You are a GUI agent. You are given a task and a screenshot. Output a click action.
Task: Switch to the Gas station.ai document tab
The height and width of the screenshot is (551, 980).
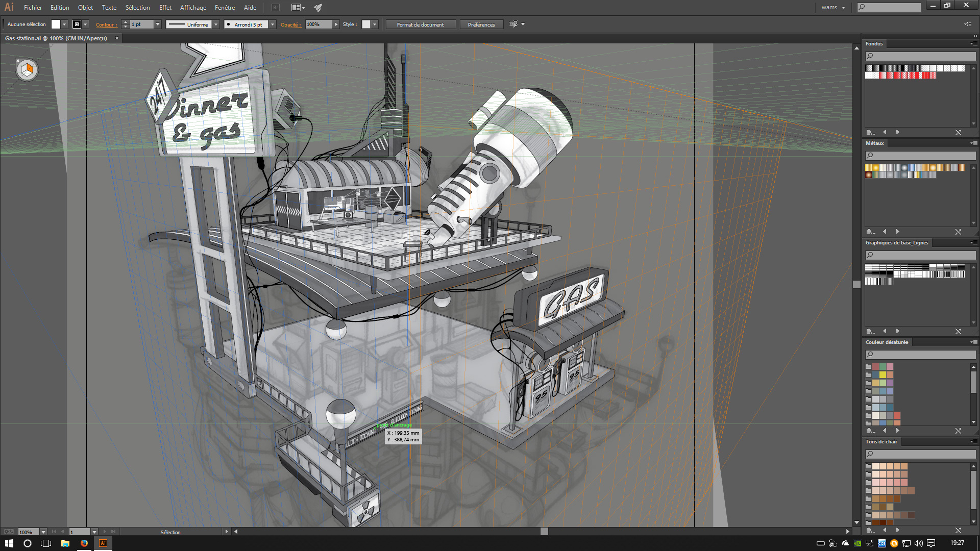[x=56, y=38]
